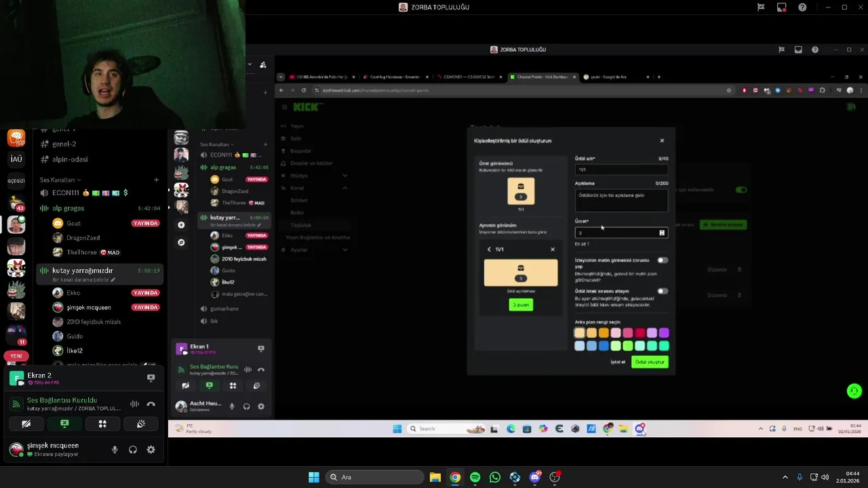Open the GÇEGIZI server icon
Viewport: 868px width, 488px height.
(16, 181)
